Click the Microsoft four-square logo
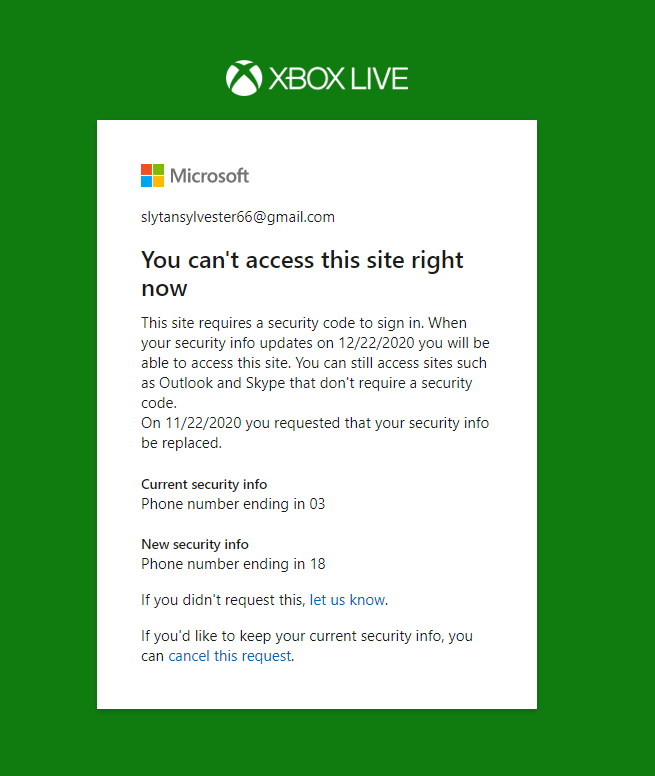Screen dimensions: 655x776 click(x=152, y=175)
